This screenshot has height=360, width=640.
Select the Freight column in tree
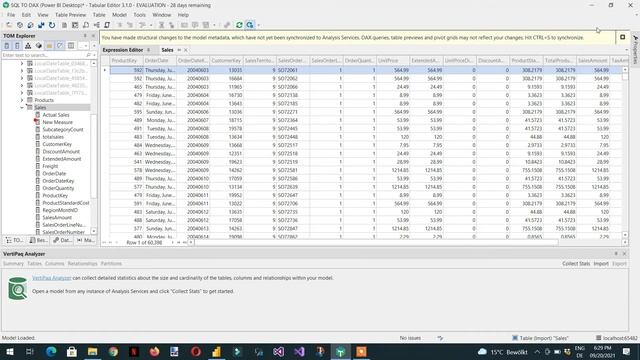pyautogui.click(x=50, y=166)
